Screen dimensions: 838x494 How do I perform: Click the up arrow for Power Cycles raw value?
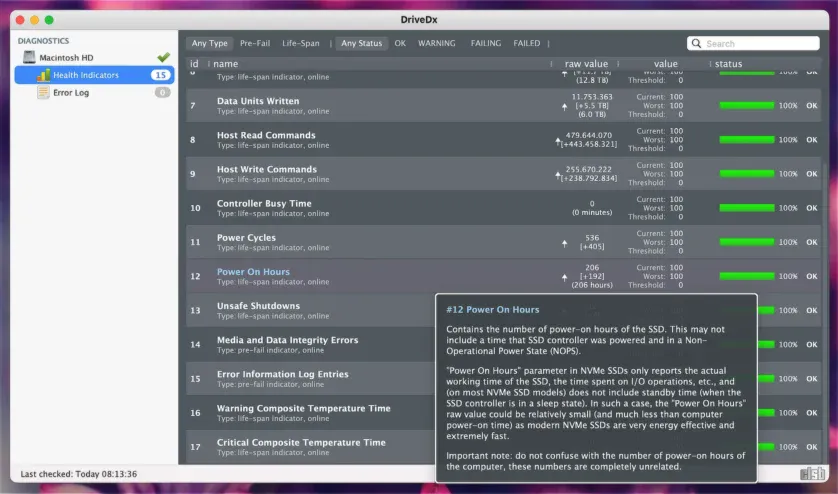point(565,241)
